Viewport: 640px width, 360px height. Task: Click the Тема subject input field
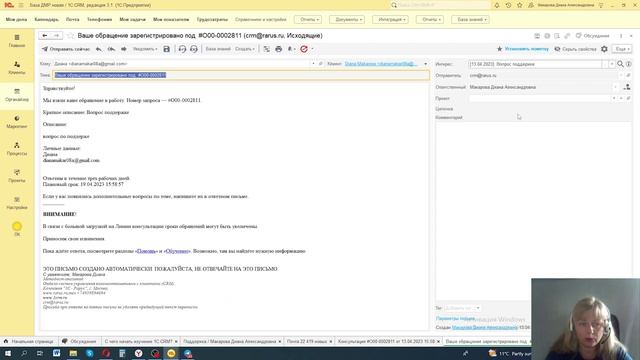pos(241,75)
